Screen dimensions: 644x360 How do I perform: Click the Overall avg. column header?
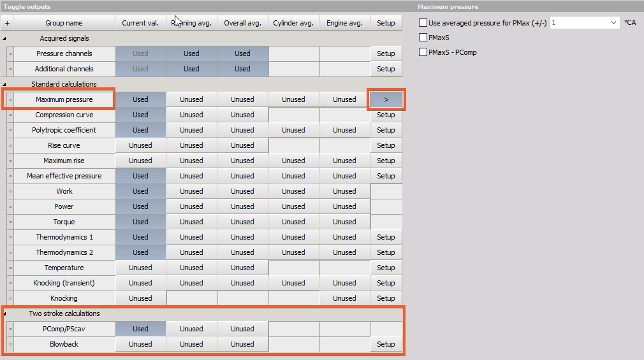[x=242, y=23]
